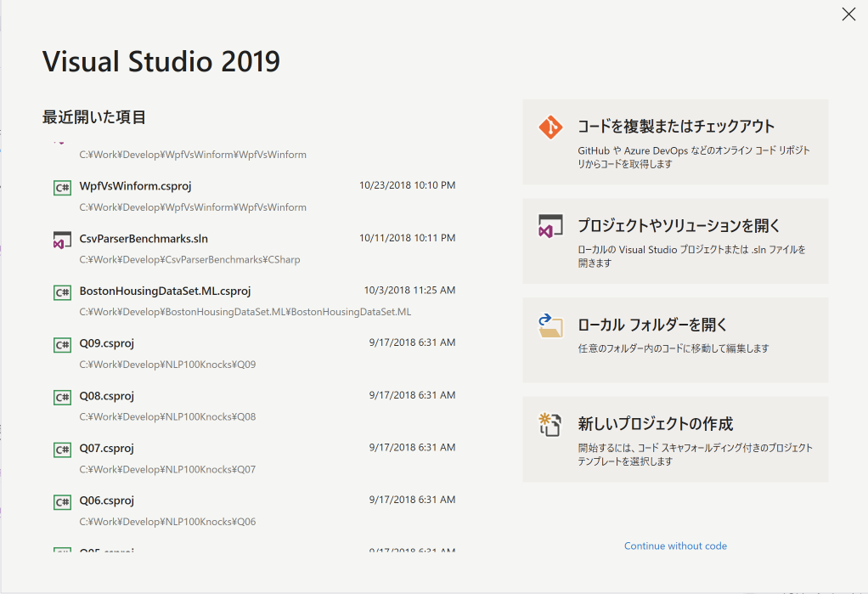Open the コードを複製またはチェックアウト card
868x594 pixels.
point(675,142)
